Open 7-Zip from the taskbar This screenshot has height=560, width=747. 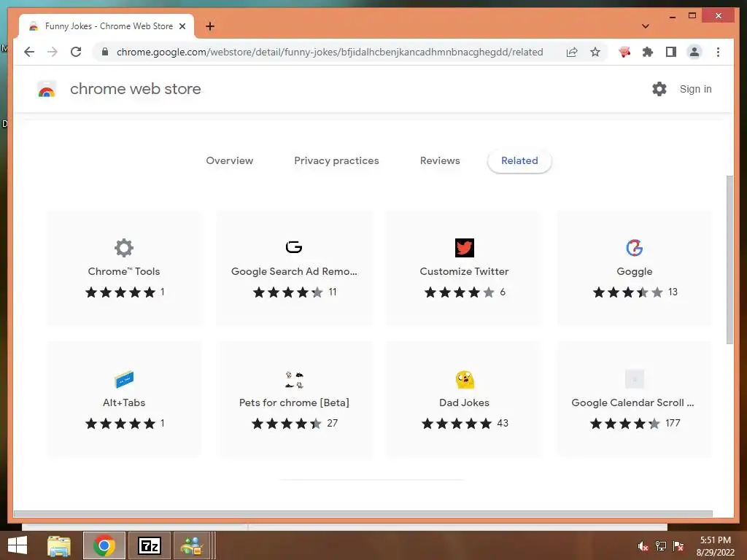click(150, 545)
